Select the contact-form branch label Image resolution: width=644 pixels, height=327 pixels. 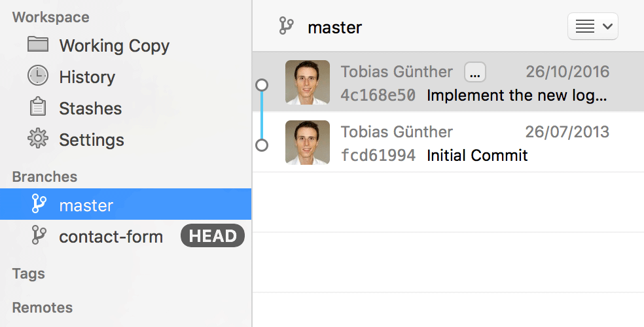pyautogui.click(x=111, y=237)
